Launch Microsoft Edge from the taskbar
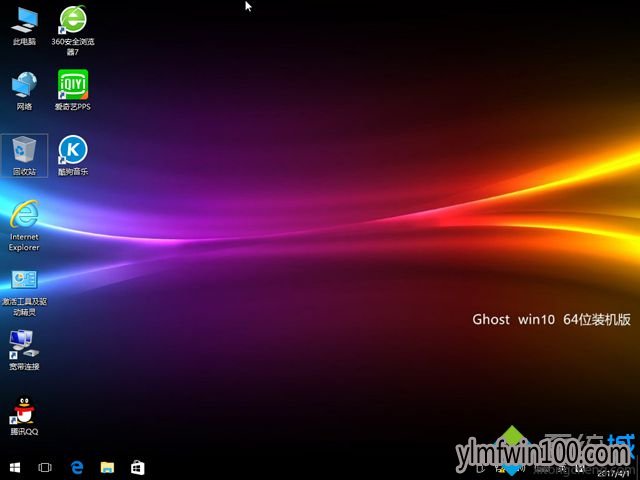640x480 pixels. [77, 467]
